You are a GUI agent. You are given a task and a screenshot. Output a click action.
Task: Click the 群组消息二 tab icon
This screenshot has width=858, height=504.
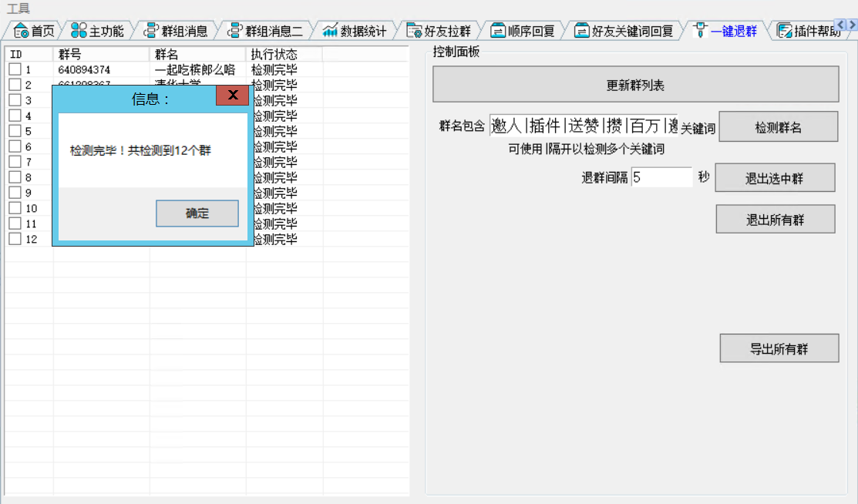[234, 31]
